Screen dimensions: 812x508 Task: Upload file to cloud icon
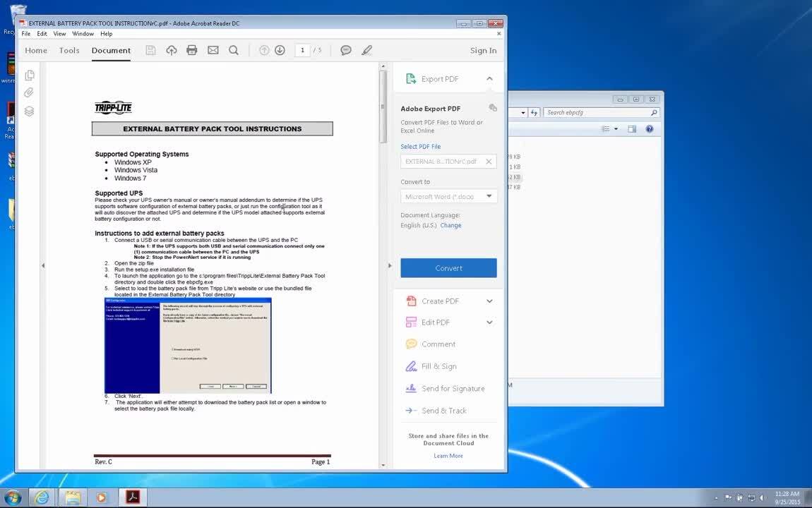[171, 50]
